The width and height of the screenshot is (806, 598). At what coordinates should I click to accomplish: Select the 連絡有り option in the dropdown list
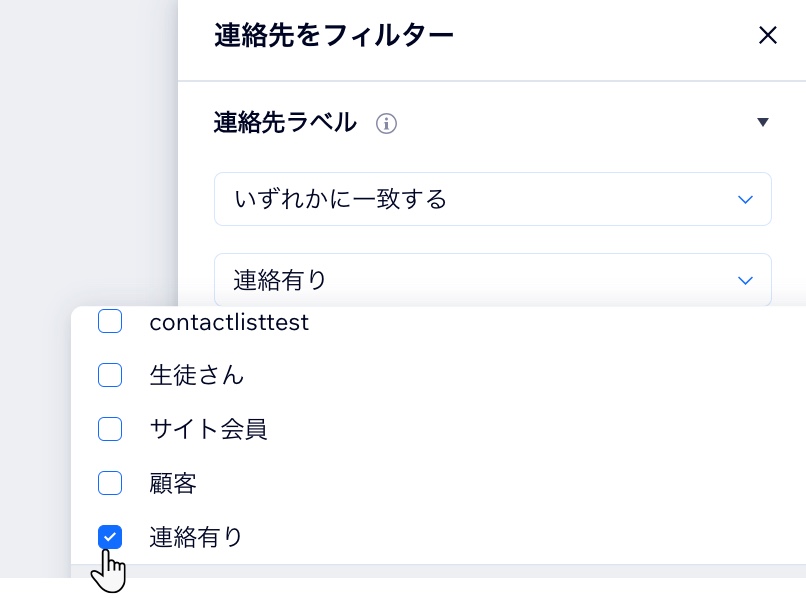click(196, 537)
